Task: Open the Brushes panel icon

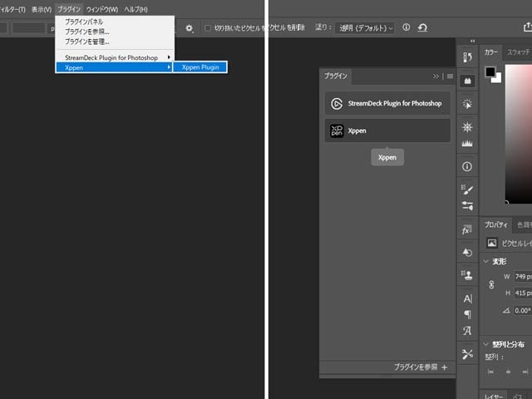Action: coord(467,190)
